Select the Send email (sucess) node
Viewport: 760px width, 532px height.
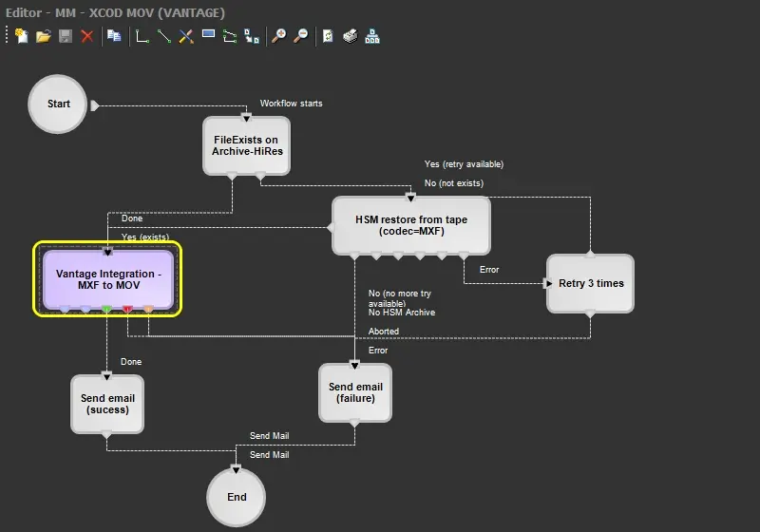pyautogui.click(x=107, y=404)
